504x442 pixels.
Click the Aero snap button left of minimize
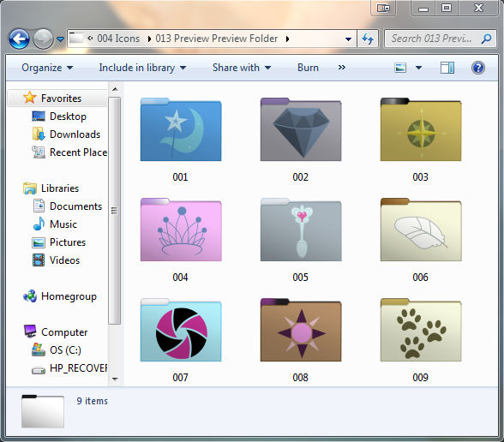click(x=383, y=8)
